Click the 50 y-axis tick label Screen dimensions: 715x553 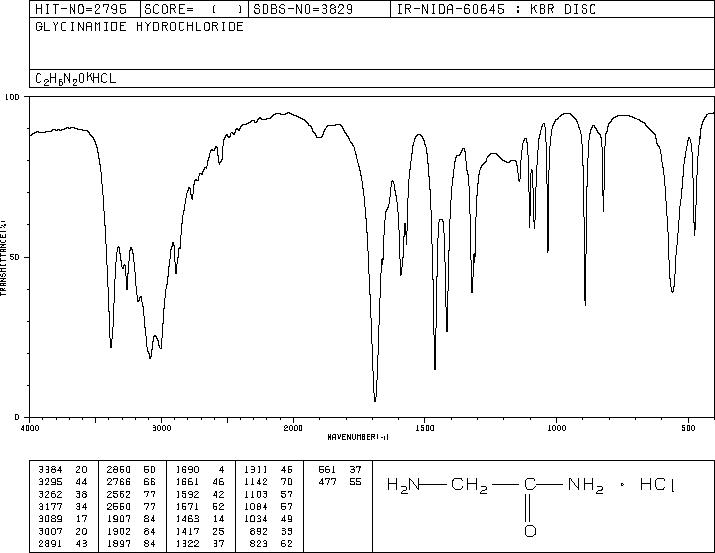[15, 257]
